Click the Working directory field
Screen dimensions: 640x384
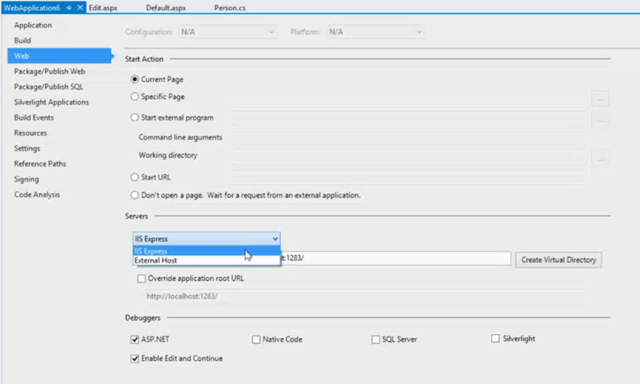point(409,156)
